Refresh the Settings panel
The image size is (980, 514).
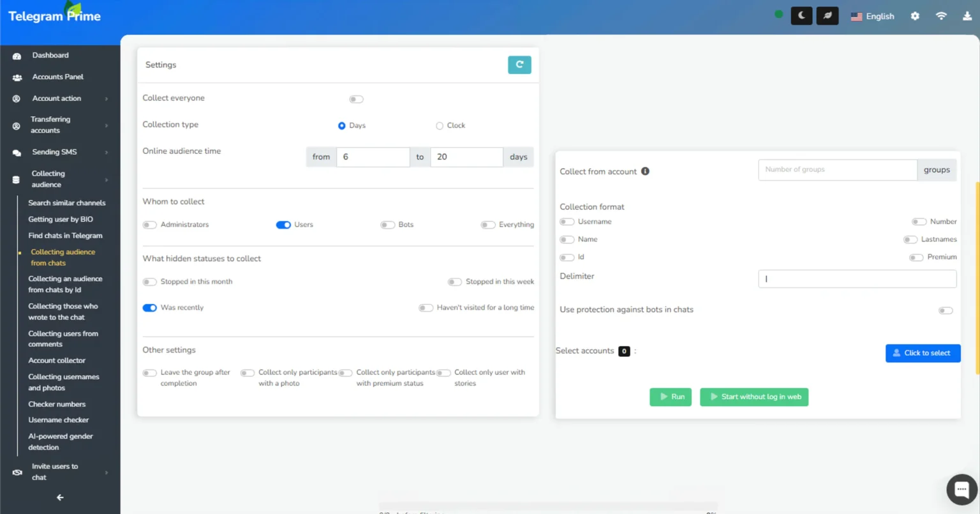[519, 64]
